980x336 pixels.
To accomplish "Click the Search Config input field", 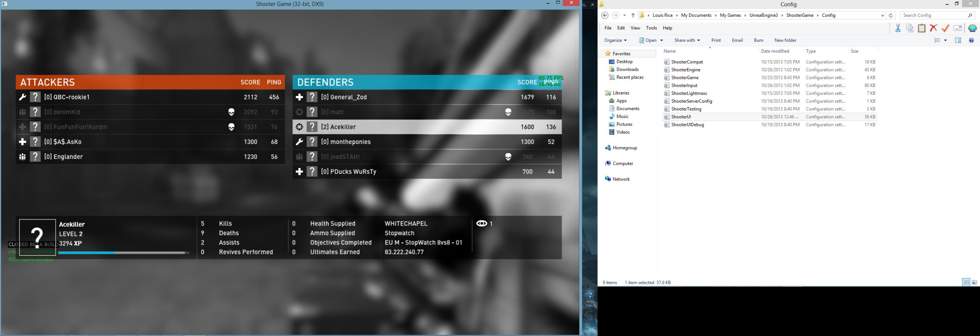I will tap(934, 16).
